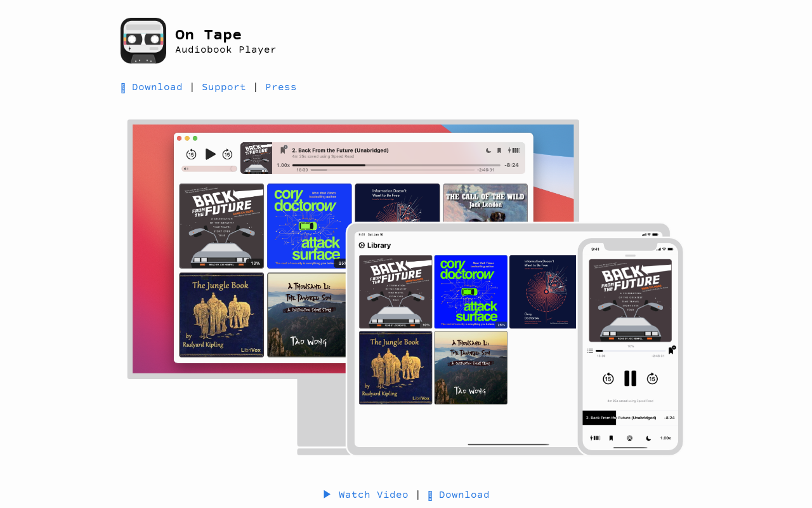Skip forward 15 seconds on the iPhone

coord(652,378)
